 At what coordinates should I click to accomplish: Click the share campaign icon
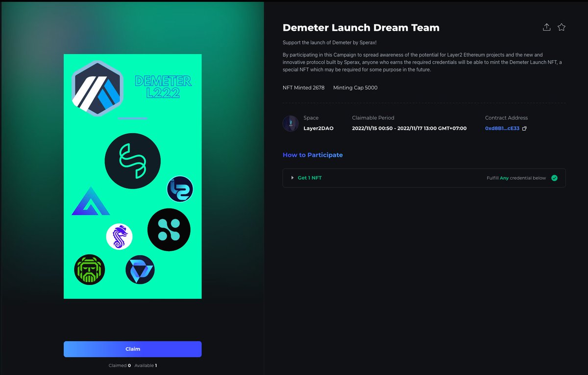546,27
